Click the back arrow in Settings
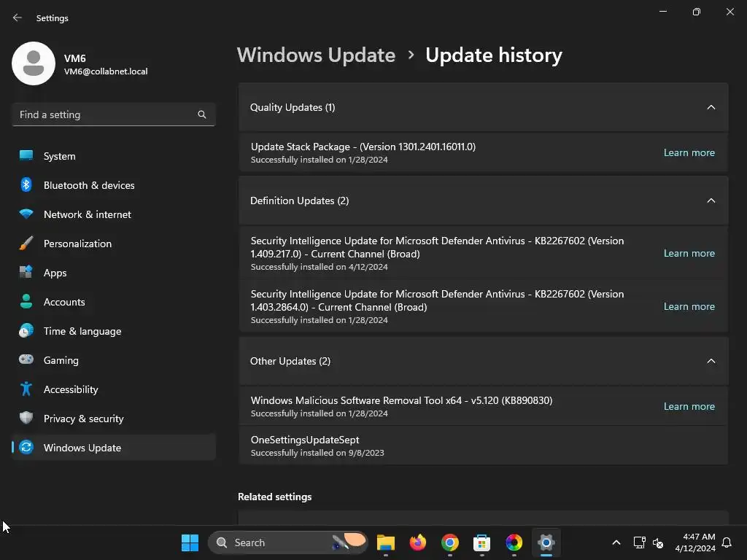Image resolution: width=747 pixels, height=560 pixels. [x=18, y=17]
